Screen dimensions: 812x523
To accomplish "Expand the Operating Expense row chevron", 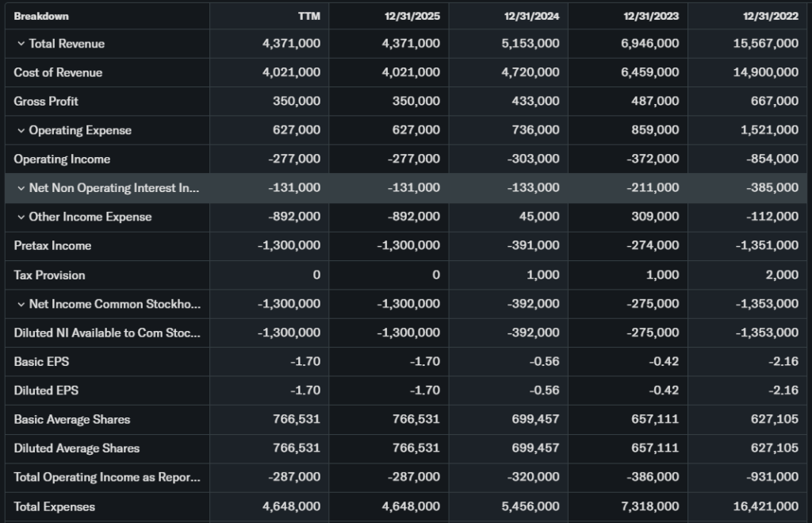I will [x=21, y=130].
